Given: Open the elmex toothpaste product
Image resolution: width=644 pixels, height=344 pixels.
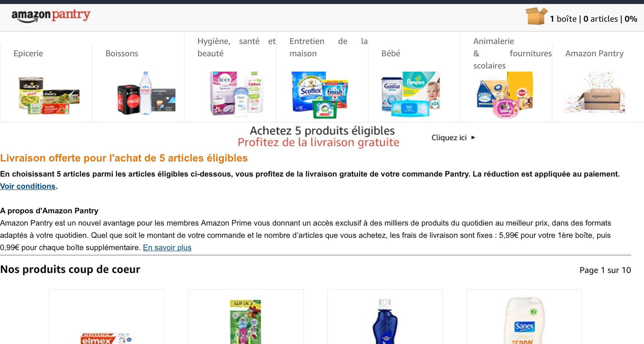Looking at the screenshot, I should coord(107,317).
